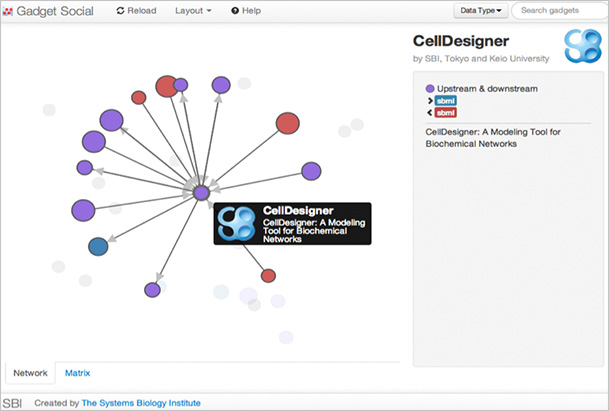The width and height of the screenshot is (609, 411).
Task: Reload the network using the Reload icon
Action: [120, 11]
